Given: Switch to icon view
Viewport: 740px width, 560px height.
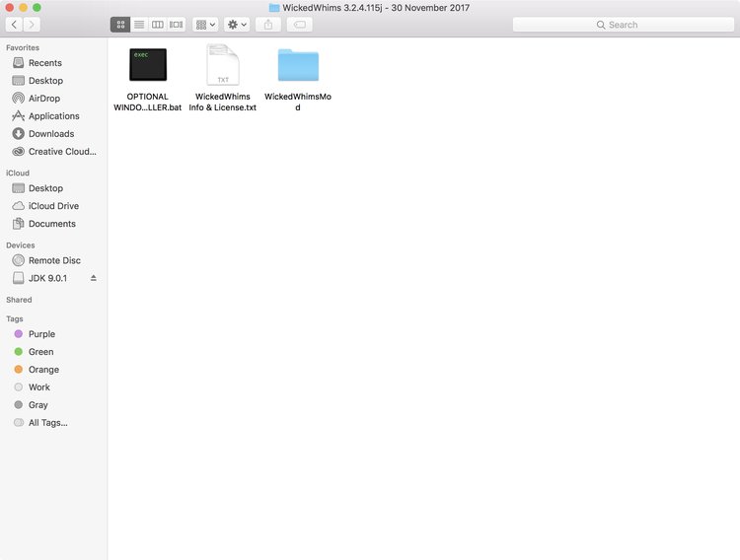Looking at the screenshot, I should coord(120,25).
